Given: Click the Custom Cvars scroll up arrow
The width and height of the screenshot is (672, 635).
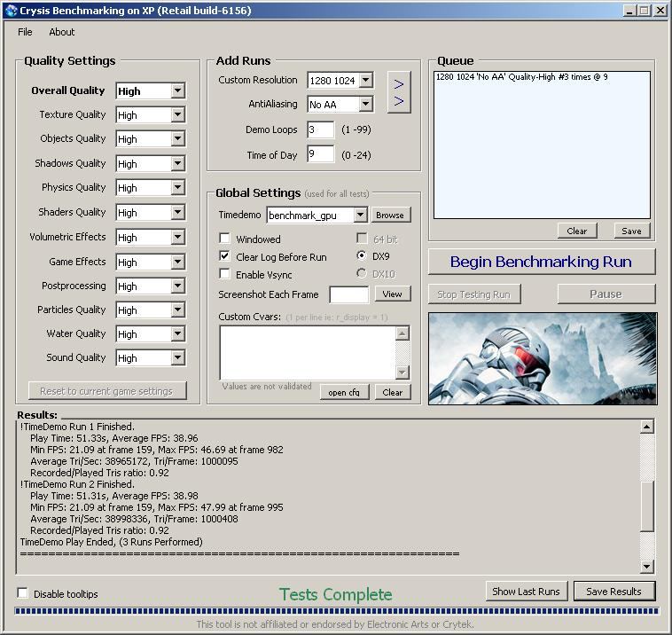Looking at the screenshot, I should tap(402, 333).
